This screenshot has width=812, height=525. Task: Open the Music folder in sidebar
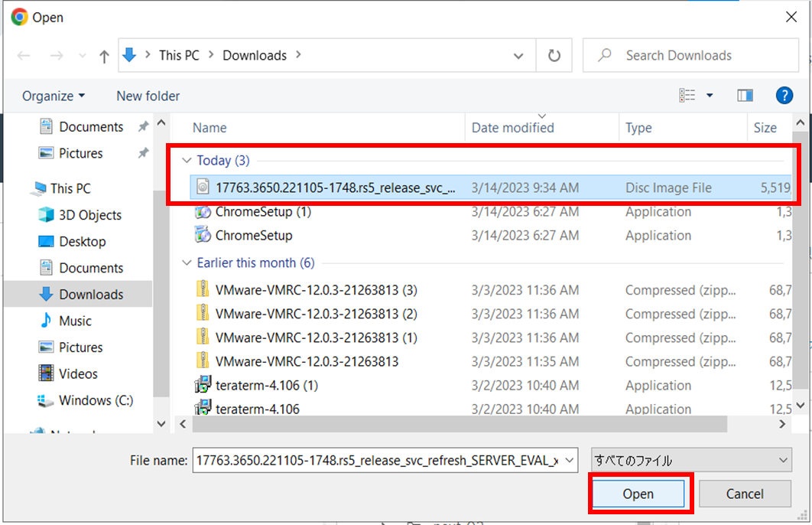click(x=75, y=321)
